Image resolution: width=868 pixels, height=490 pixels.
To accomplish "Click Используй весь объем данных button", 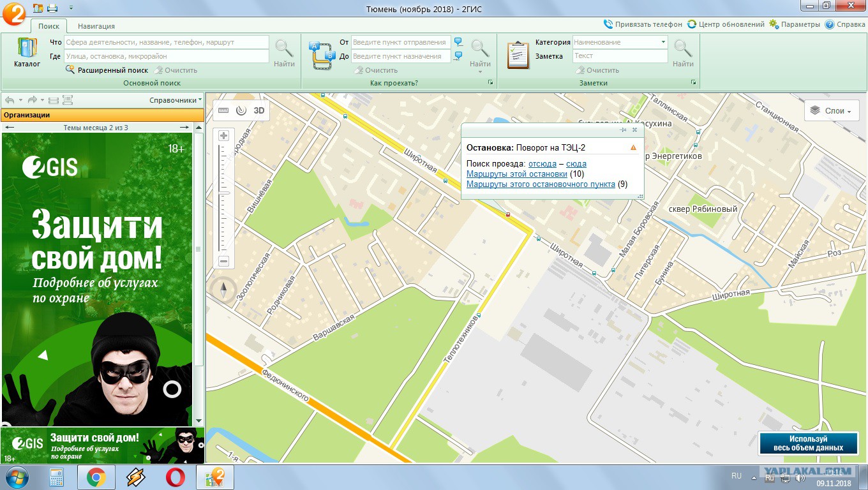I will [x=808, y=443].
